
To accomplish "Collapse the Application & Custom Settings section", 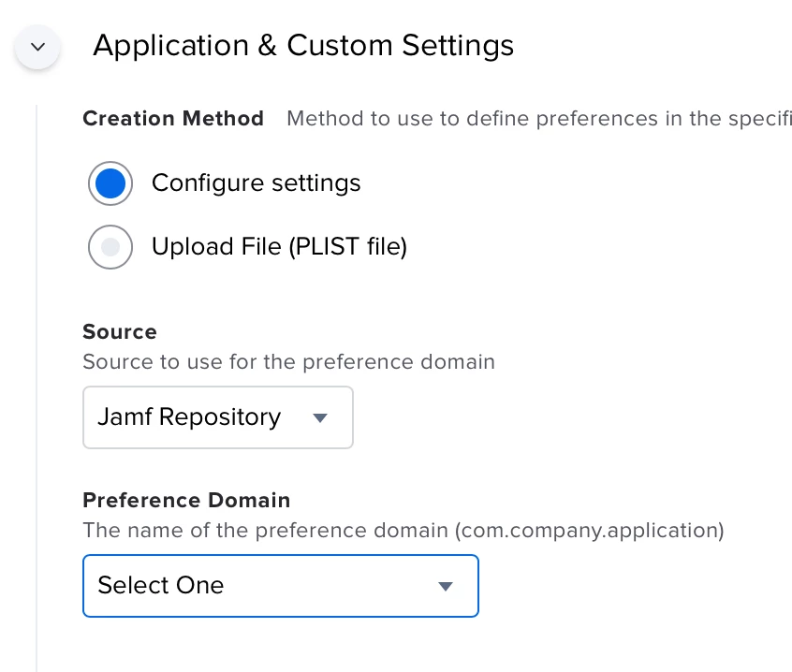I will tap(37, 47).
